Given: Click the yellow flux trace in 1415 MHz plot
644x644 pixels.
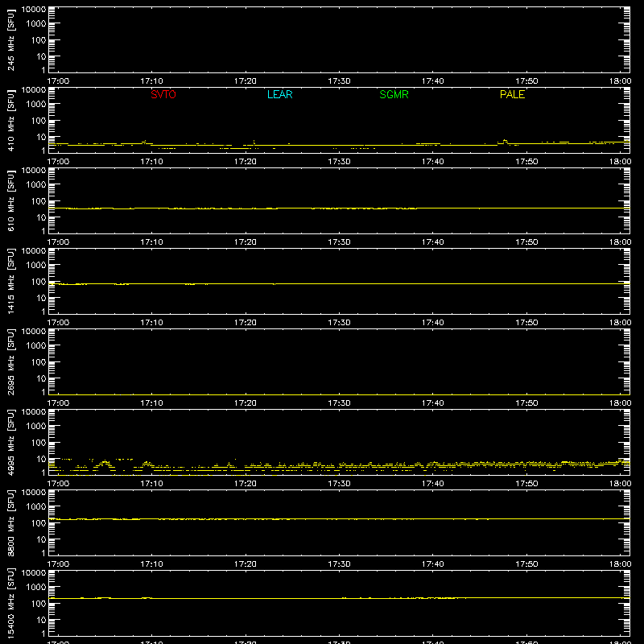Looking at the screenshot, I should click(339, 284).
